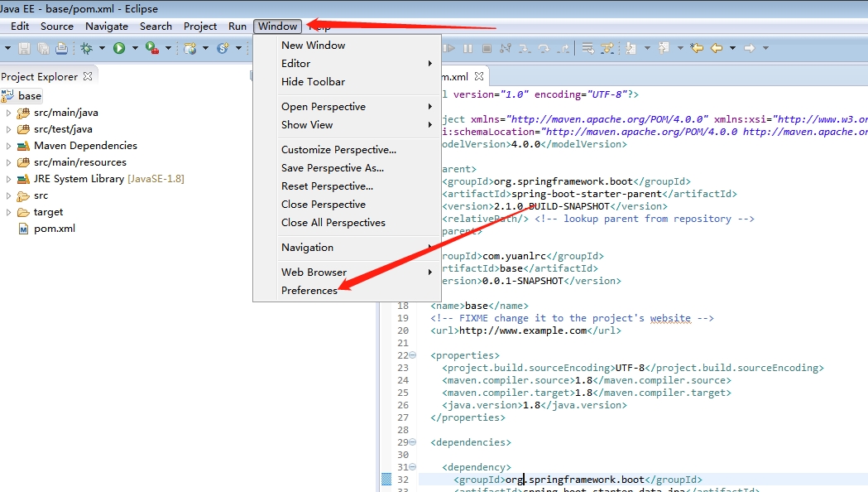Open the Open Perspective submenu
The image size is (868, 492).
(347, 106)
